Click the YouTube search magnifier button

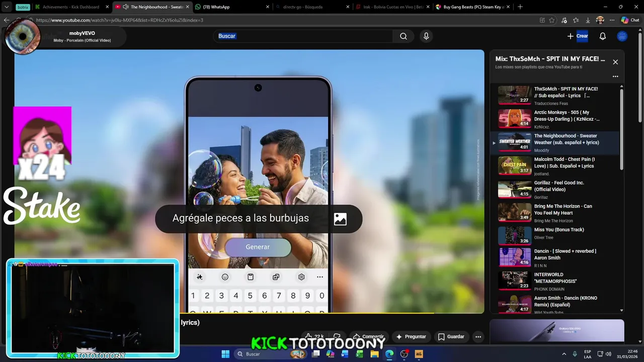pos(404,36)
